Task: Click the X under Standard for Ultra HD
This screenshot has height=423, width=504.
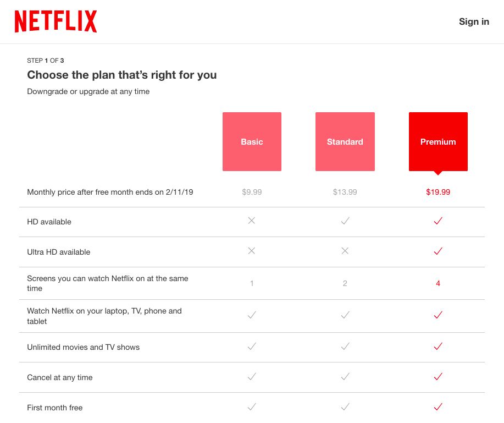Action: pos(345,251)
